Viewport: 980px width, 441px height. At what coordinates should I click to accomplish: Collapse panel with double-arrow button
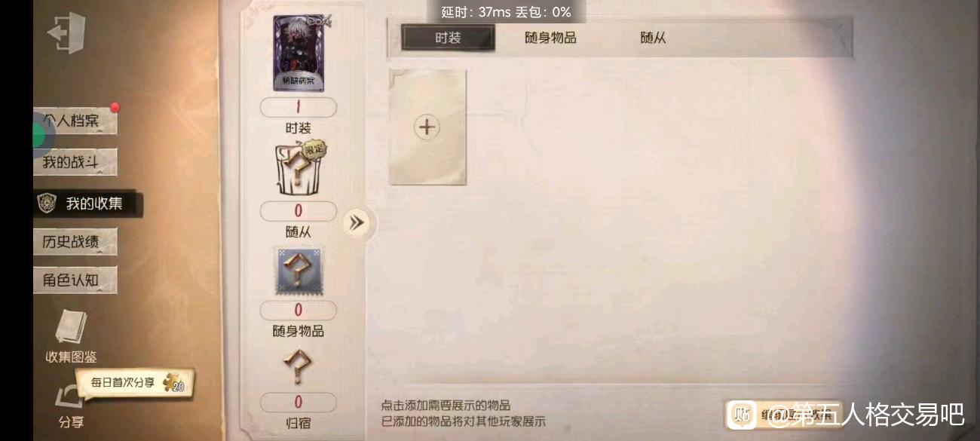[x=356, y=222]
